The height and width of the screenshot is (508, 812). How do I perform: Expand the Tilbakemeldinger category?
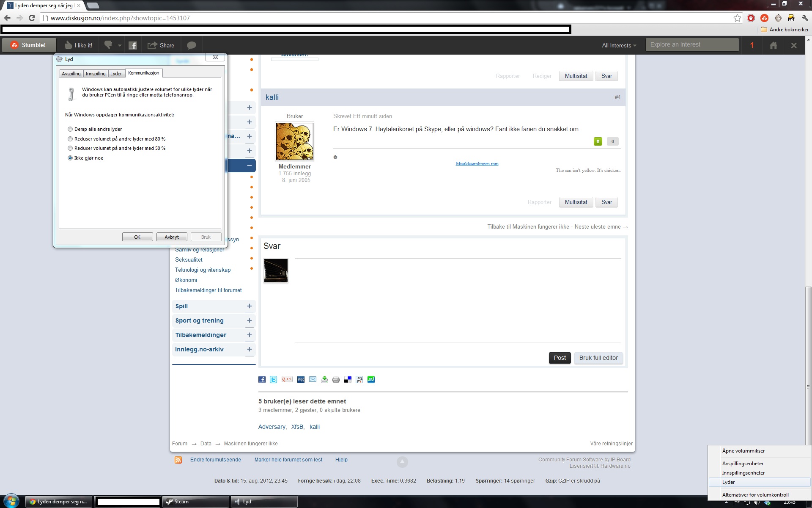pos(249,335)
